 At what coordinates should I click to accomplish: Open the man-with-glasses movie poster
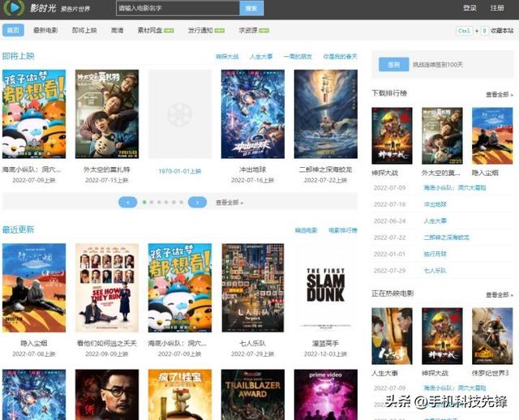[x=107, y=395]
